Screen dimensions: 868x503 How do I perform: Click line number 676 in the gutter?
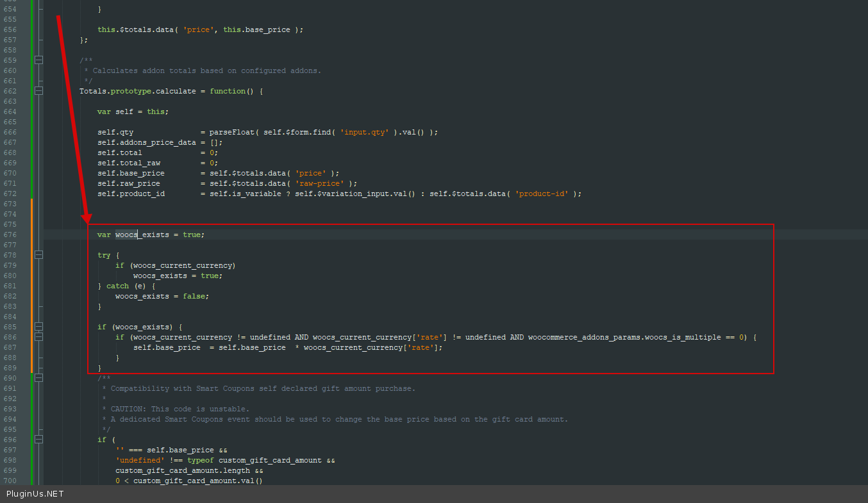pyautogui.click(x=10, y=235)
